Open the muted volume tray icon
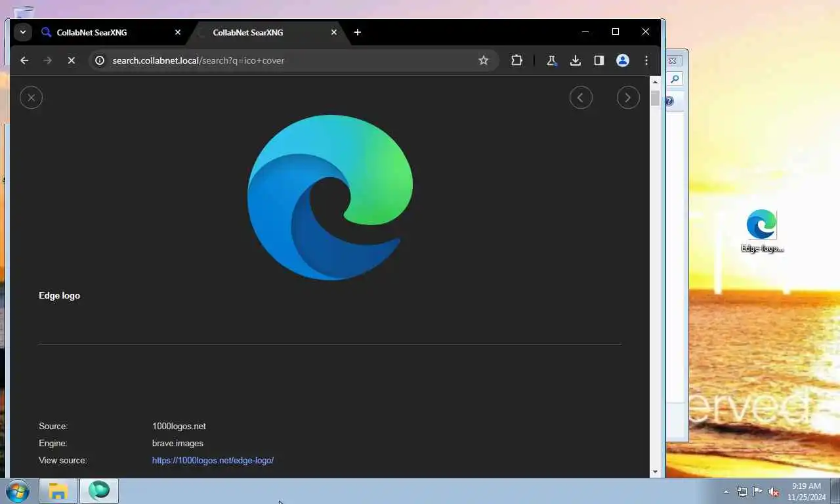Viewport: 840px width, 504px height. 774,492
